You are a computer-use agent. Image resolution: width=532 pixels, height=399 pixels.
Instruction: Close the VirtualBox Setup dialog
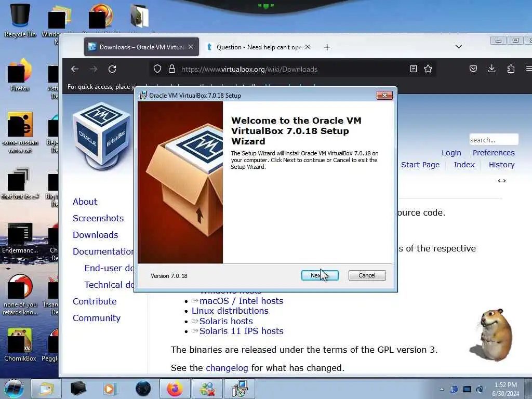point(384,96)
